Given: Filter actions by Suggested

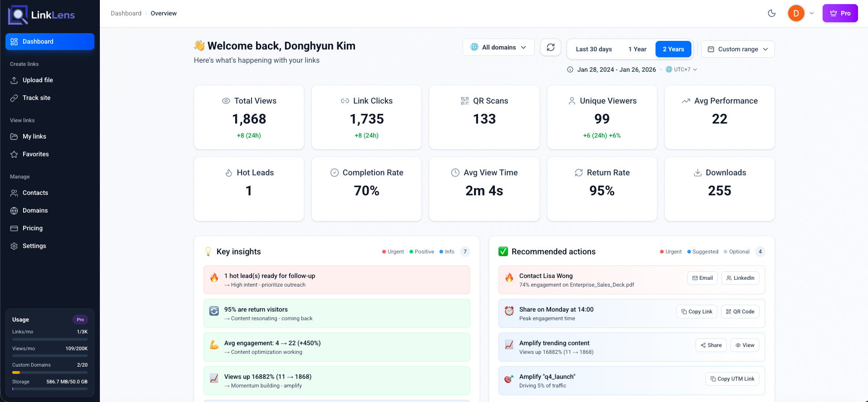Looking at the screenshot, I should coord(703,252).
